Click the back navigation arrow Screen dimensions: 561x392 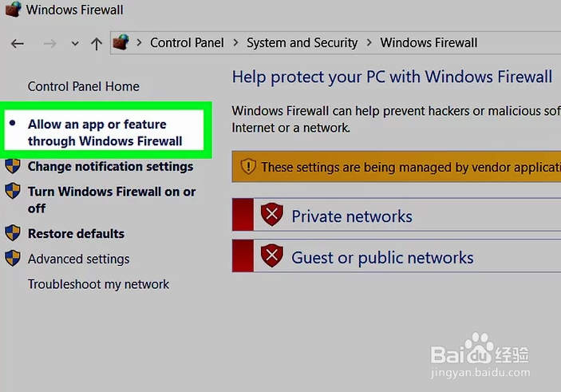[18, 43]
